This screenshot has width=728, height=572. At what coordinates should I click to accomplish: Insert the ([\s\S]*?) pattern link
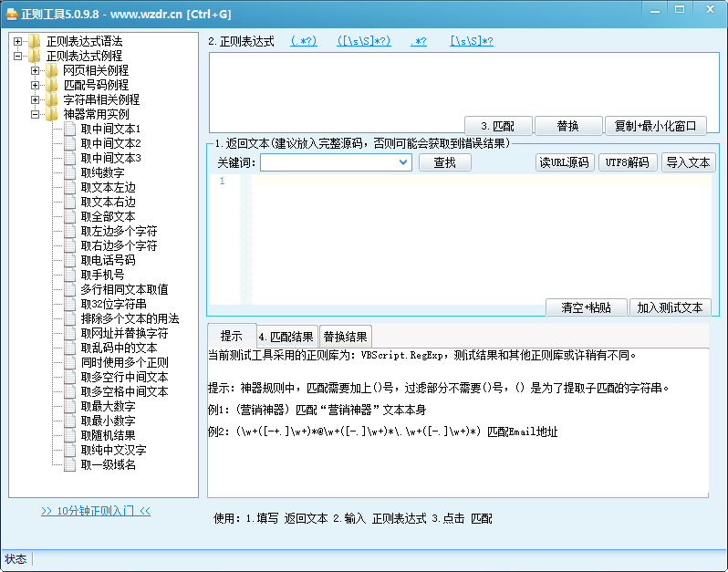pyautogui.click(x=364, y=41)
